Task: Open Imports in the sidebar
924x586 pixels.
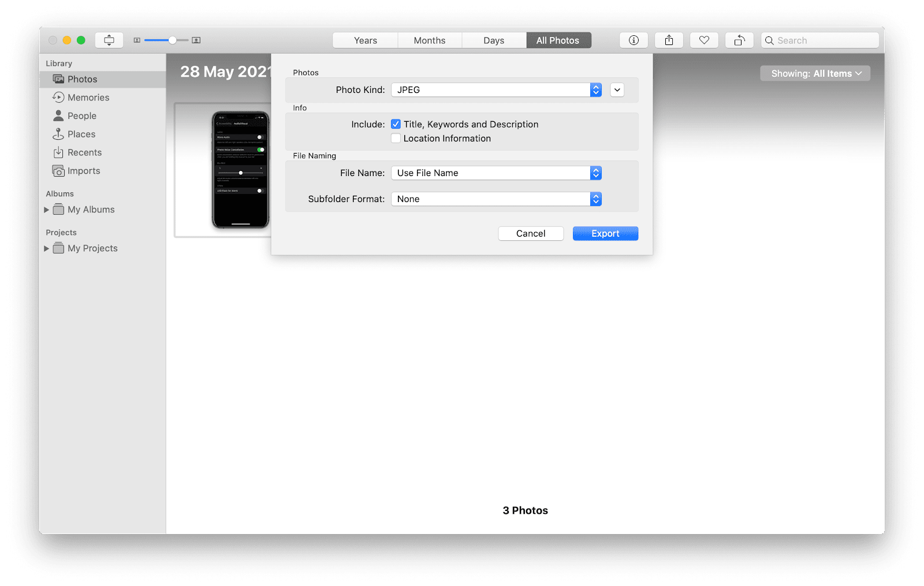Action: 83,171
